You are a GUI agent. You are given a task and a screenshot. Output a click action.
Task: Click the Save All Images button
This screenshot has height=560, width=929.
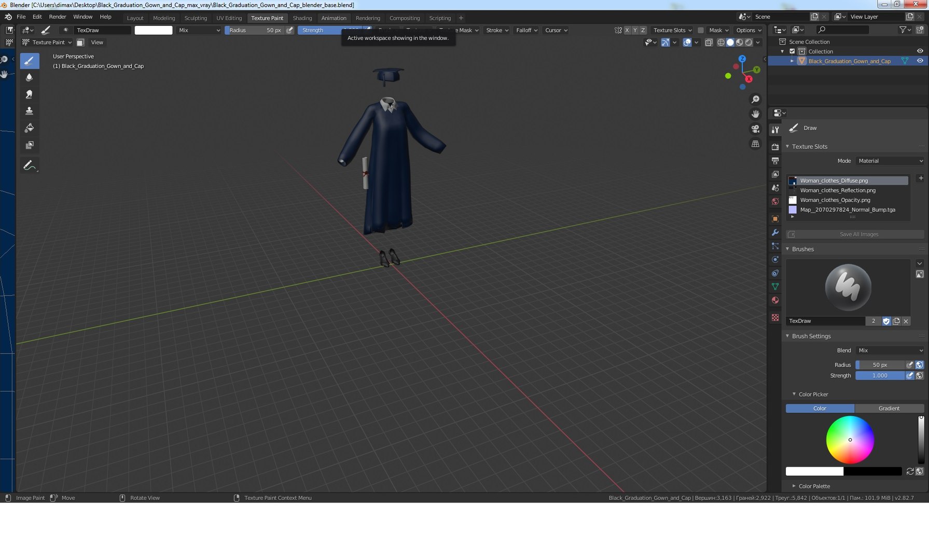(855, 234)
